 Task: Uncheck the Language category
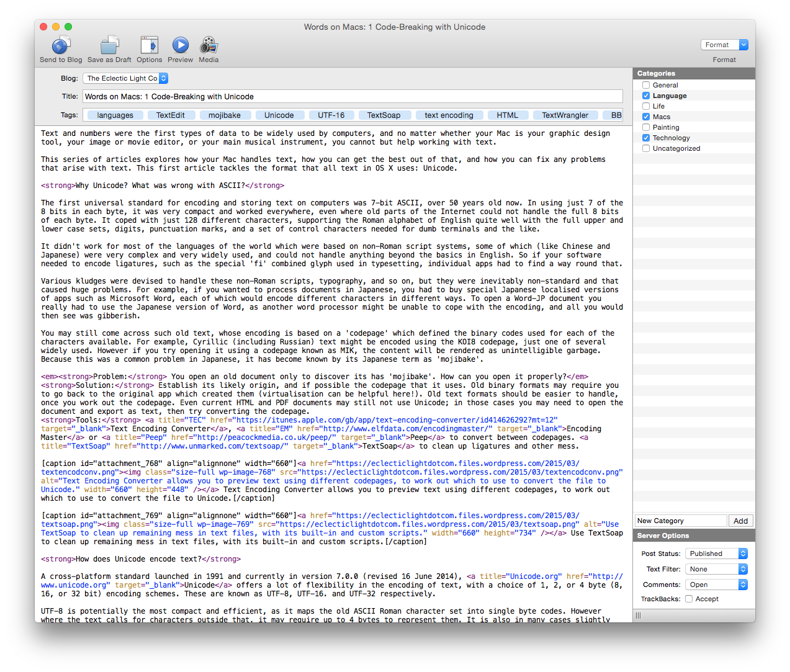point(646,96)
